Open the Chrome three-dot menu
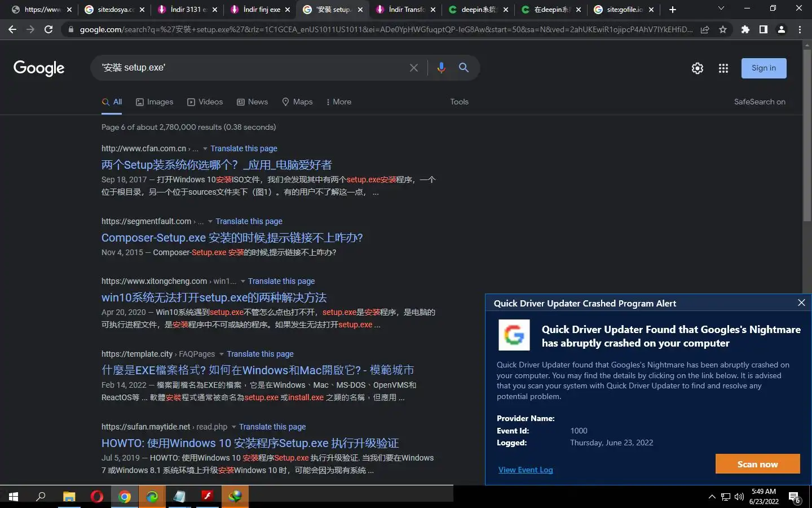The image size is (812, 508). tap(800, 29)
